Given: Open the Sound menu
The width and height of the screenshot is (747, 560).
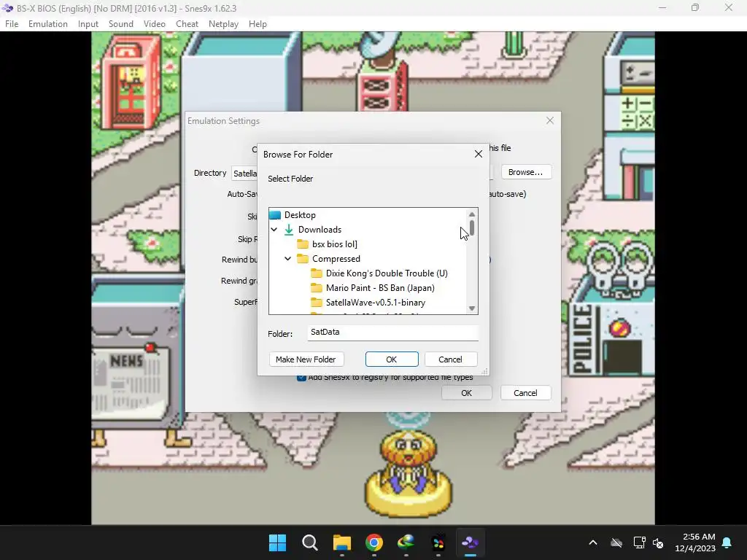Looking at the screenshot, I should [x=121, y=24].
